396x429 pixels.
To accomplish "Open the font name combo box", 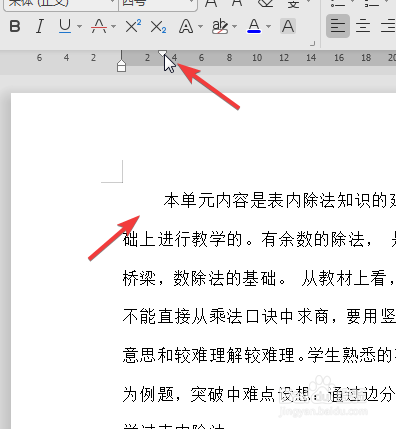I will point(61,4).
